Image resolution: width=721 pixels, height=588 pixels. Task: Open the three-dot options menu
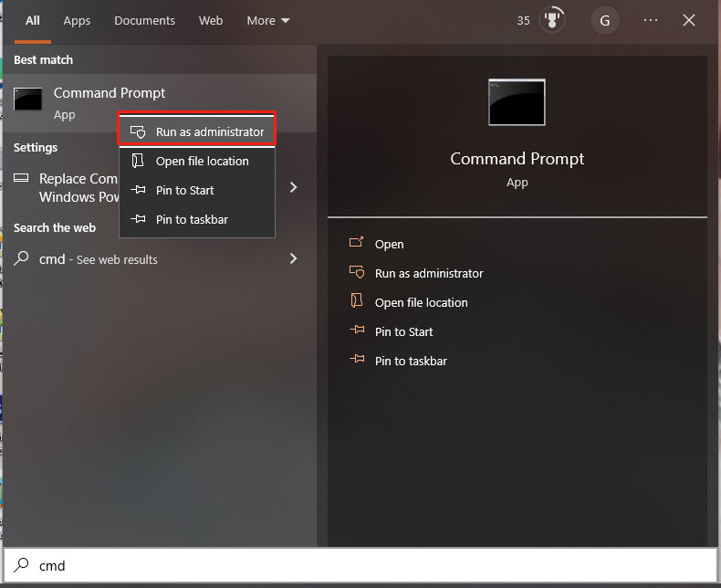[x=650, y=20]
